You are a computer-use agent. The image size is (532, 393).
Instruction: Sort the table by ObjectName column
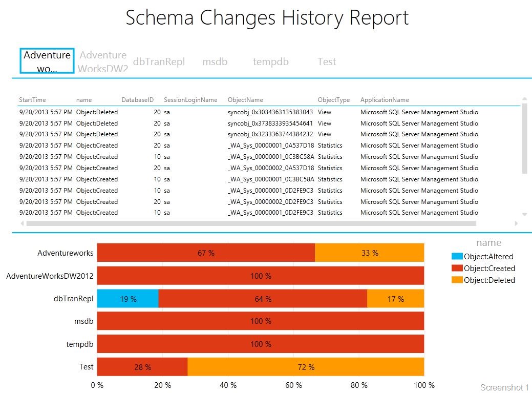click(x=245, y=99)
